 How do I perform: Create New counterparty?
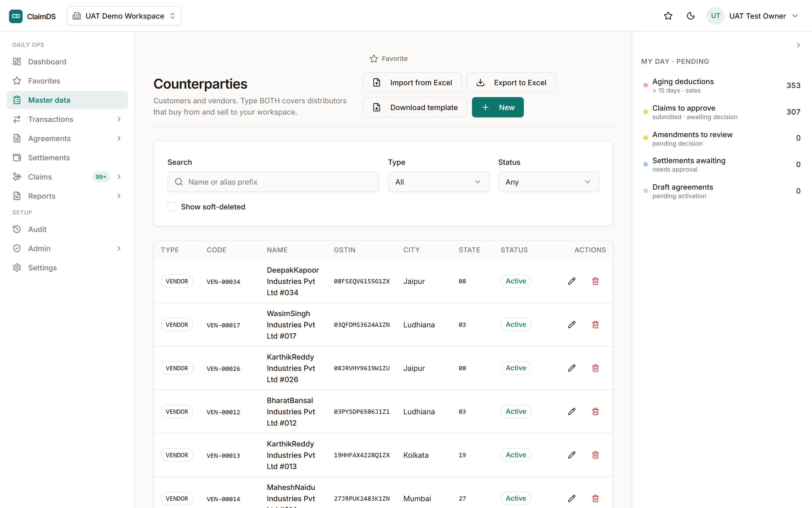[x=498, y=108]
